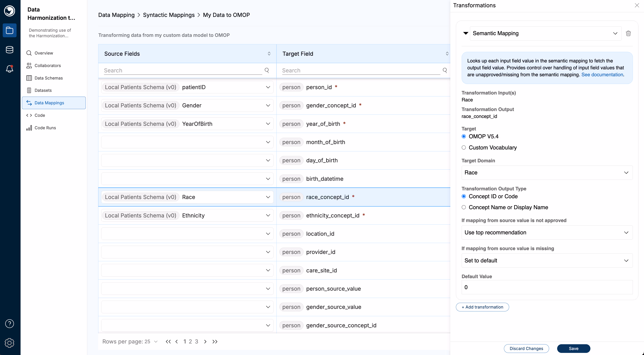Image resolution: width=644 pixels, height=355 pixels.
Task: Click the Target Field search magnifier icon
Action: click(x=445, y=70)
